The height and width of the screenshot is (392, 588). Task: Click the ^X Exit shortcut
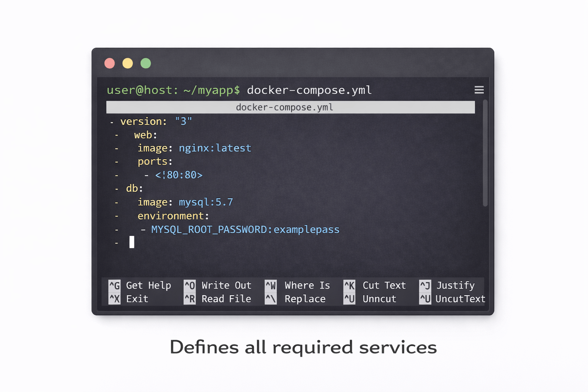128,299
